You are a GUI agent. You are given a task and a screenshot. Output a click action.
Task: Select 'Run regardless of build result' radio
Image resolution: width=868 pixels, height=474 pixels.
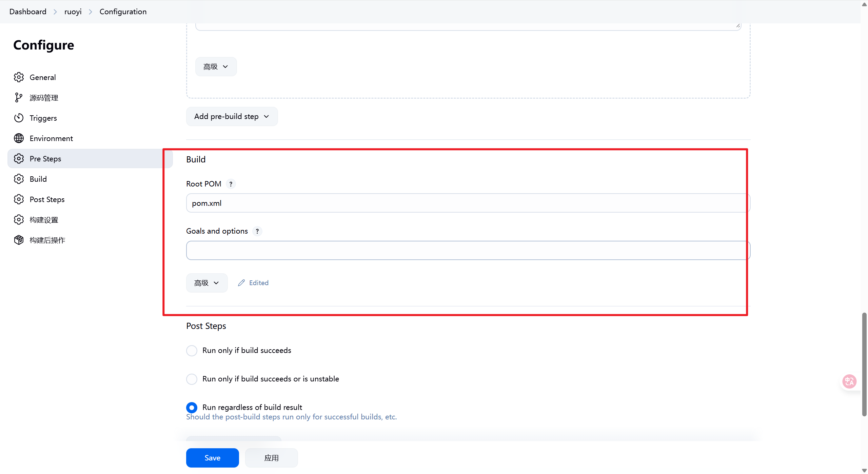(192, 408)
